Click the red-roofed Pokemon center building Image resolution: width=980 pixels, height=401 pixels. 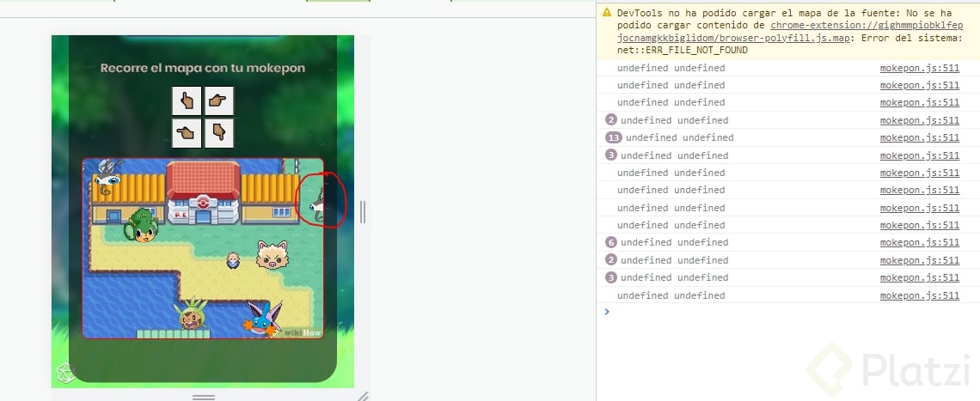coord(203,192)
